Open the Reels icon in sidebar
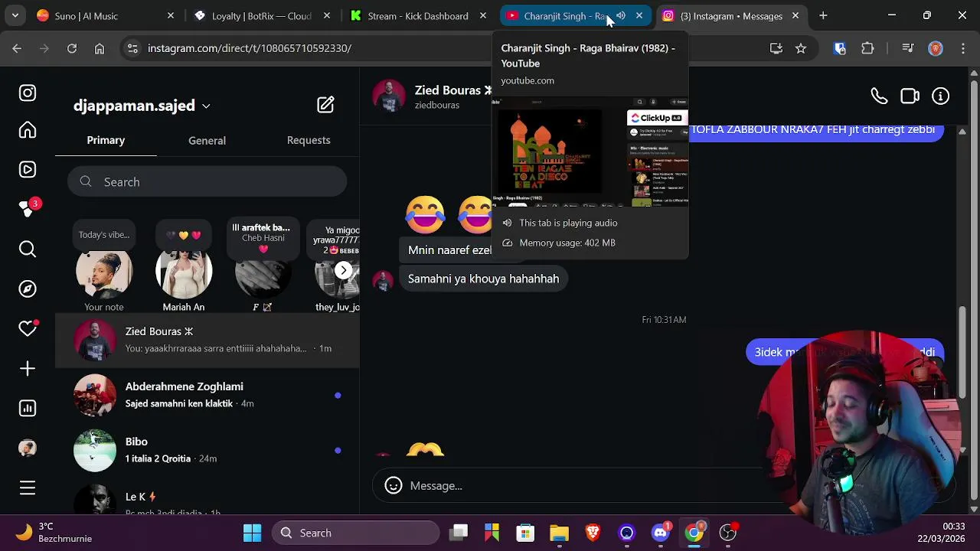 [28, 170]
